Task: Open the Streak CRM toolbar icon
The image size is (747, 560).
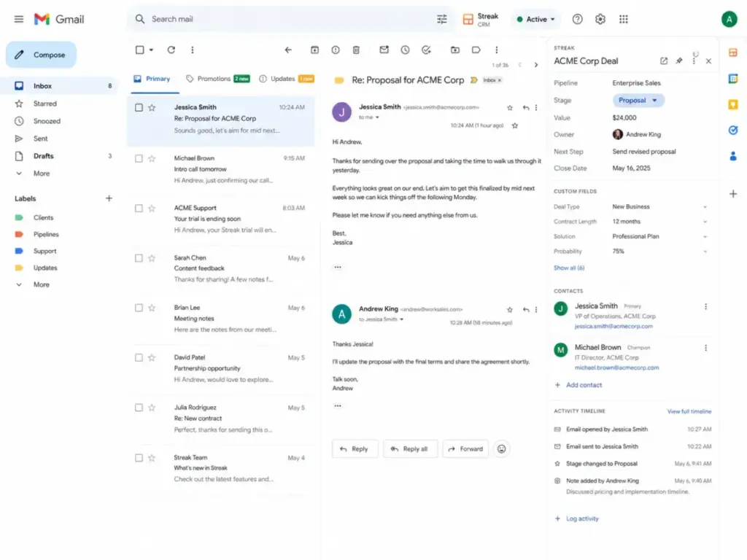Action: point(468,19)
